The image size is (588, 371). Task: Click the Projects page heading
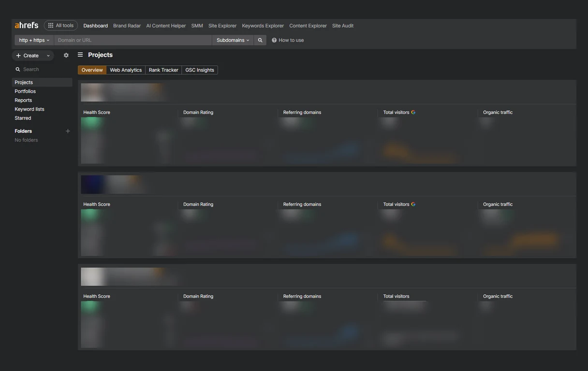point(100,55)
